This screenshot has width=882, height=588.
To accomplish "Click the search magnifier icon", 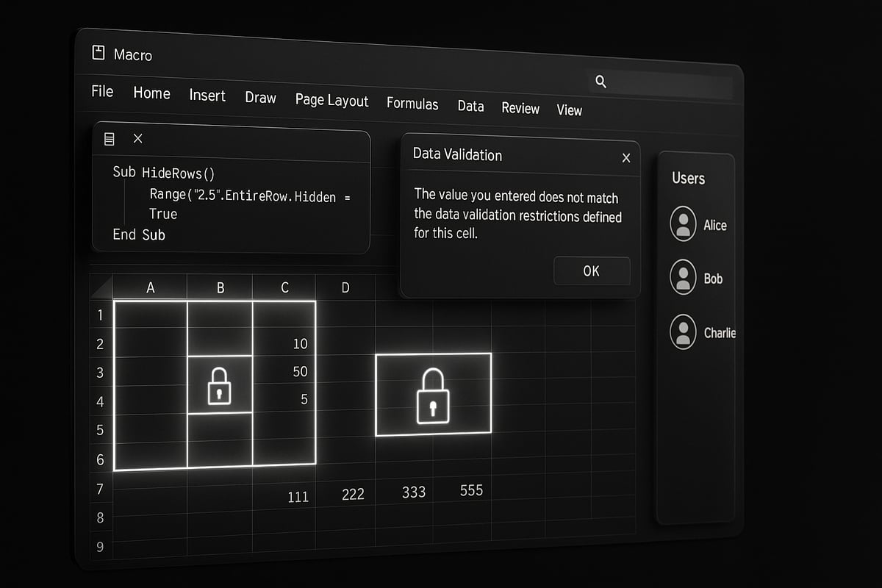I will click(x=601, y=81).
